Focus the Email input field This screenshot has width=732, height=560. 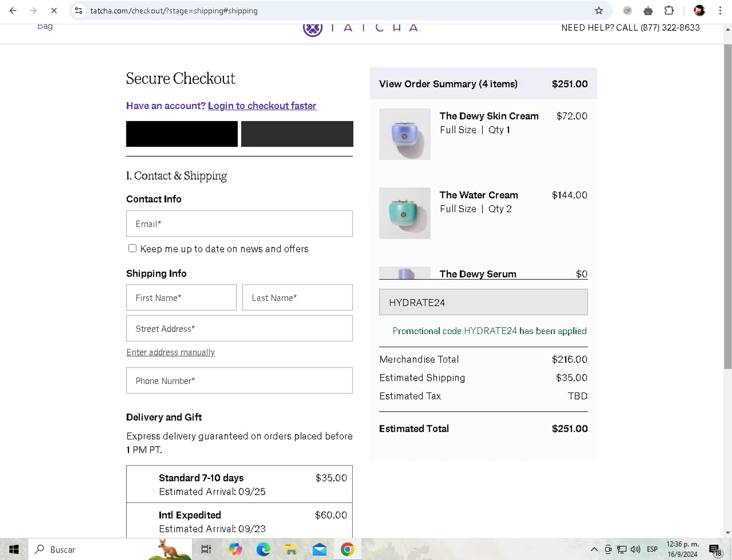coord(239,224)
